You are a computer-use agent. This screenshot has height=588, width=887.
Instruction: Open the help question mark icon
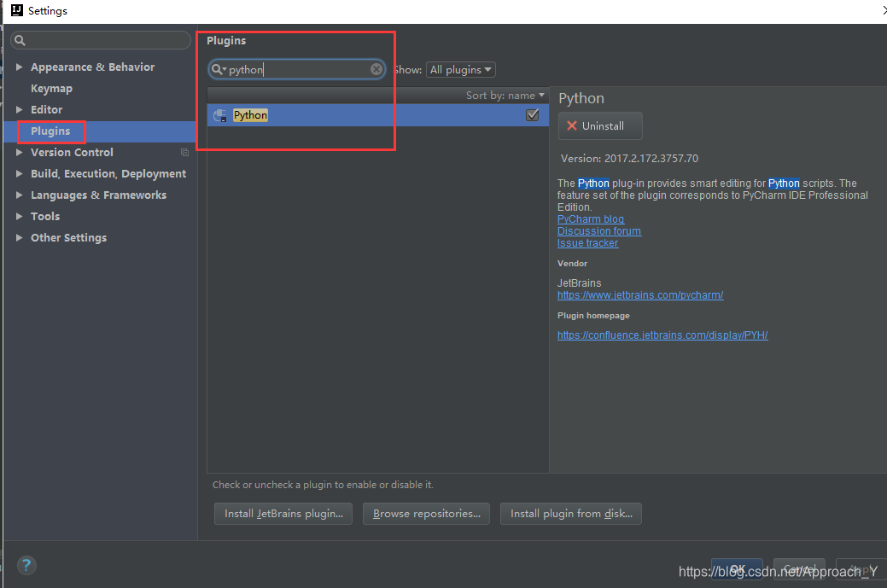pos(26,565)
